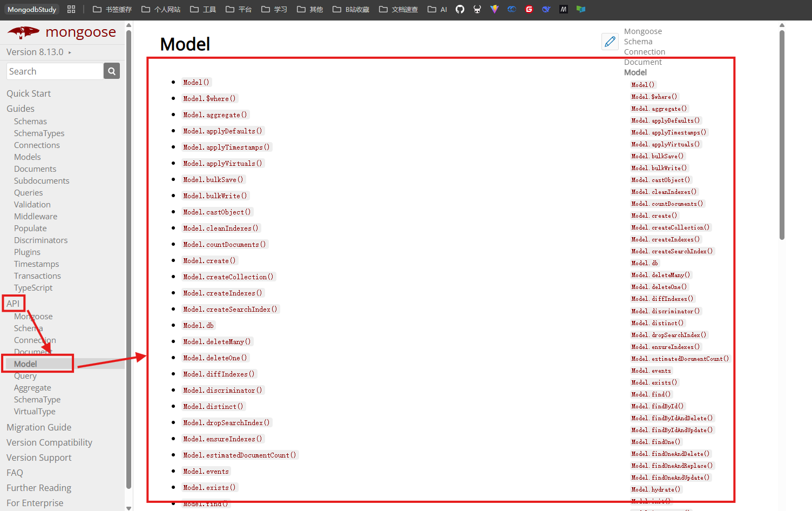Open the 学习 bookmark folder
The width and height of the screenshot is (812, 511).
(274, 9)
